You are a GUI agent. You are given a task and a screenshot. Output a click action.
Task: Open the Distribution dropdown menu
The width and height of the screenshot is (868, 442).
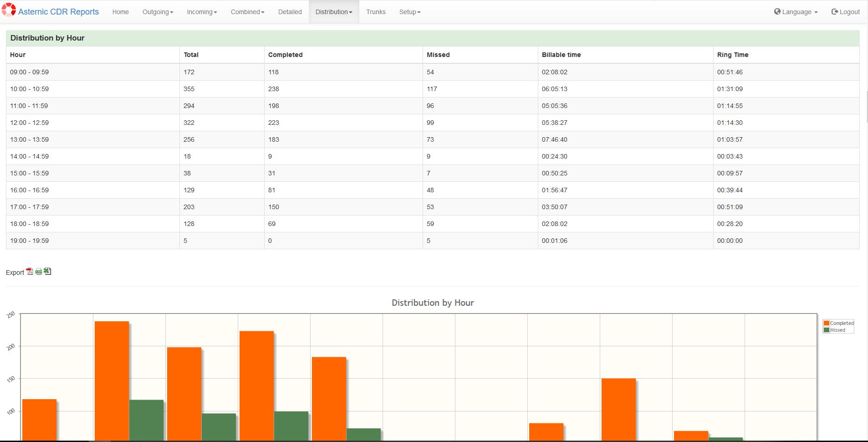(334, 12)
